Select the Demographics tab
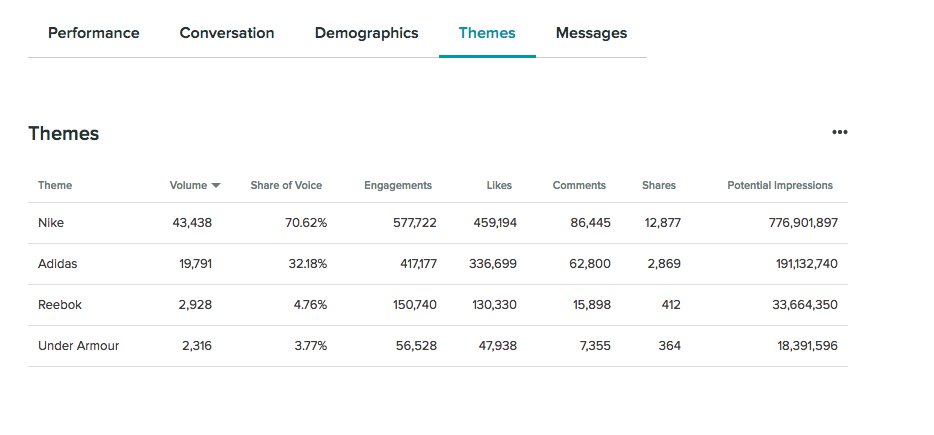 [x=366, y=33]
